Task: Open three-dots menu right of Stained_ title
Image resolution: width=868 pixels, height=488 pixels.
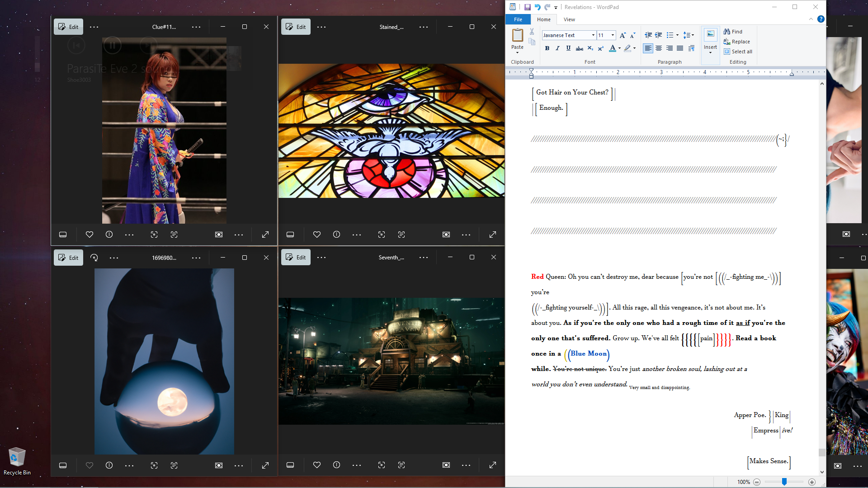Action: coord(424,27)
